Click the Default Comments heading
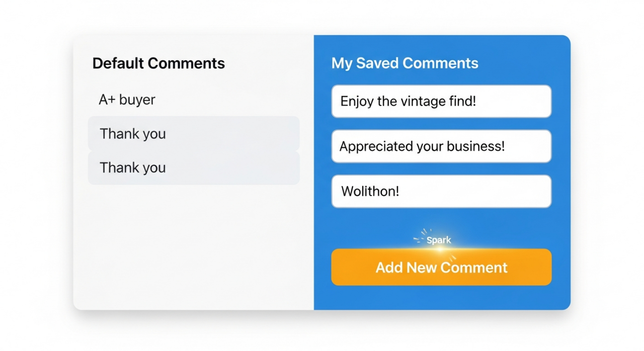Image resolution: width=644 pixels, height=351 pixels. [x=158, y=63]
